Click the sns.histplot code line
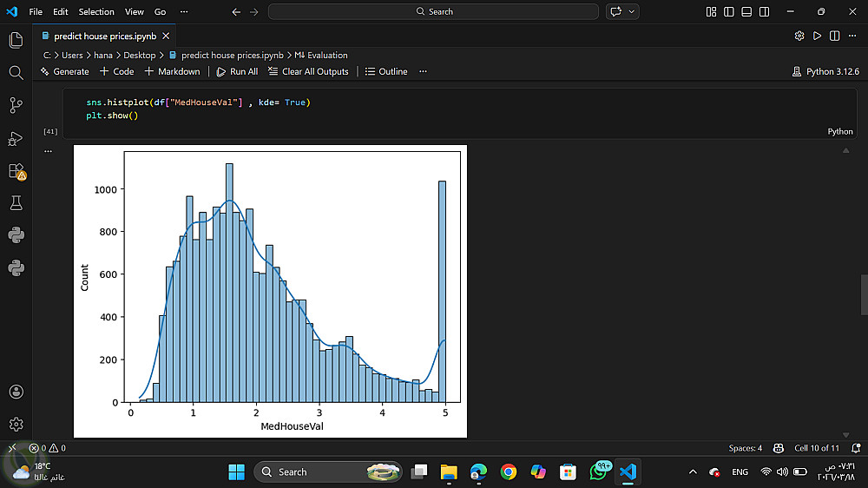Screen dimensions: 868x488 (x=198, y=102)
